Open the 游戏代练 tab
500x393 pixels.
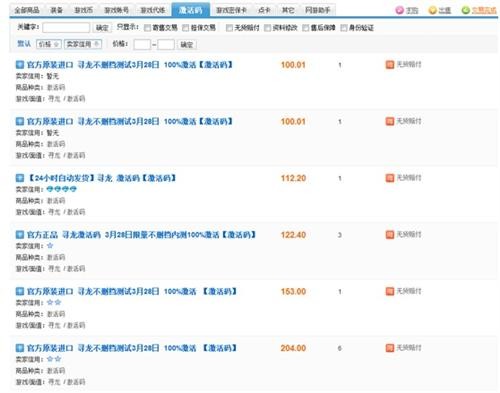tap(153, 10)
